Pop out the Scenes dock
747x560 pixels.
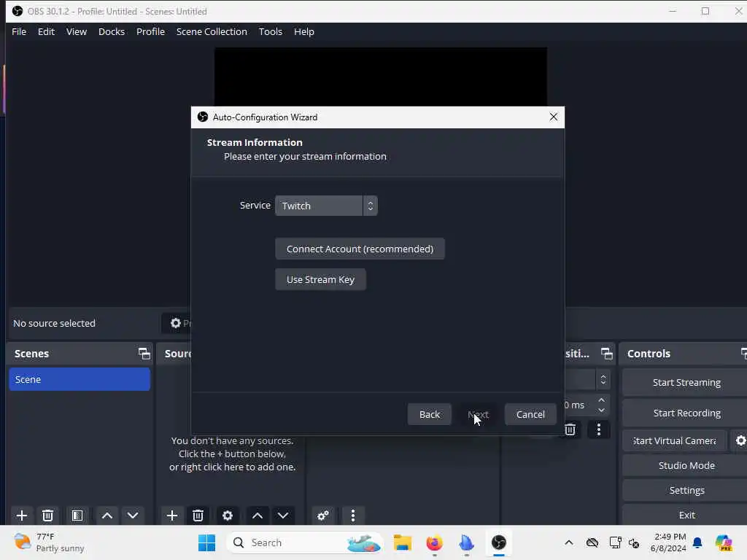tap(144, 354)
